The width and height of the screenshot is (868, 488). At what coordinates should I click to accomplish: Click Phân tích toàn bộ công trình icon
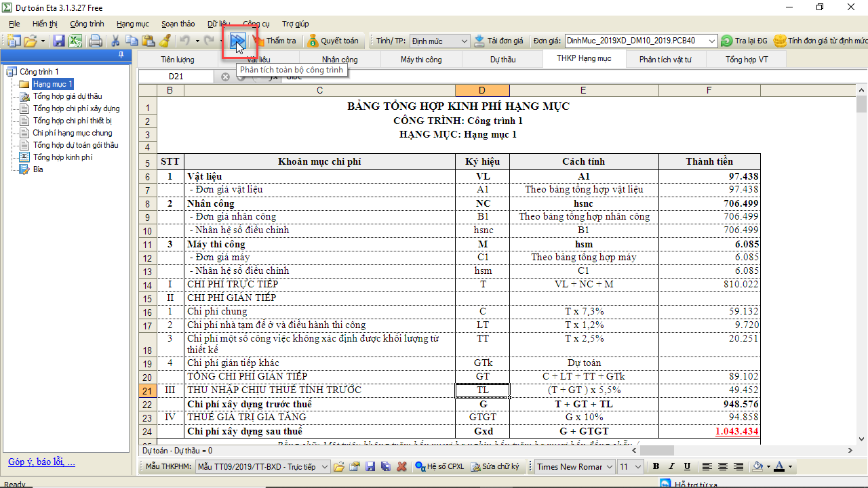tap(237, 41)
